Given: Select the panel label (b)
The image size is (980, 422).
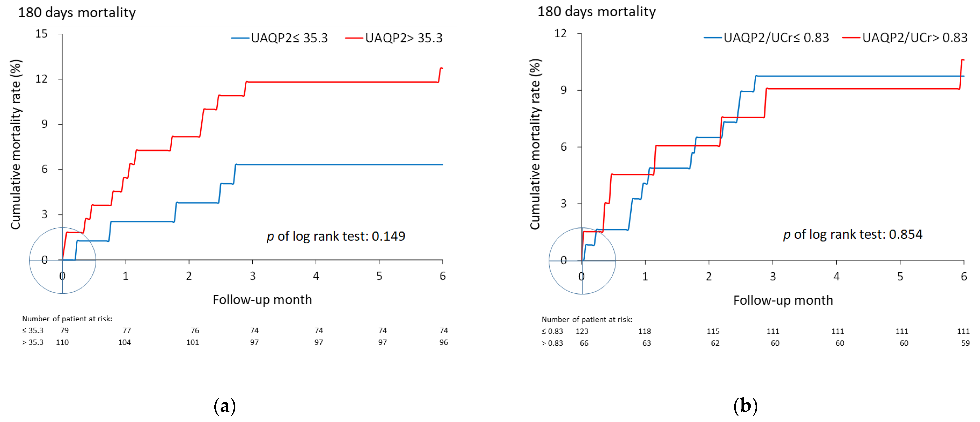Looking at the screenshot, I should (x=745, y=406).
